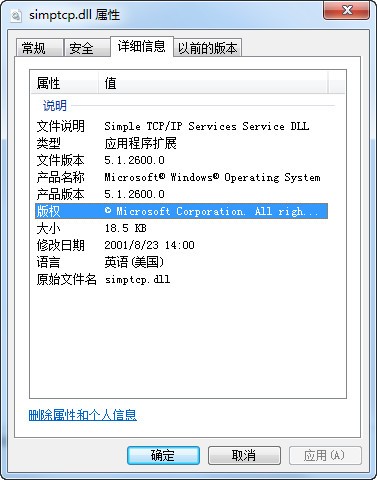This screenshot has height=480, width=377.
Task: Select the 文件版本 row
Action: (x=181, y=160)
